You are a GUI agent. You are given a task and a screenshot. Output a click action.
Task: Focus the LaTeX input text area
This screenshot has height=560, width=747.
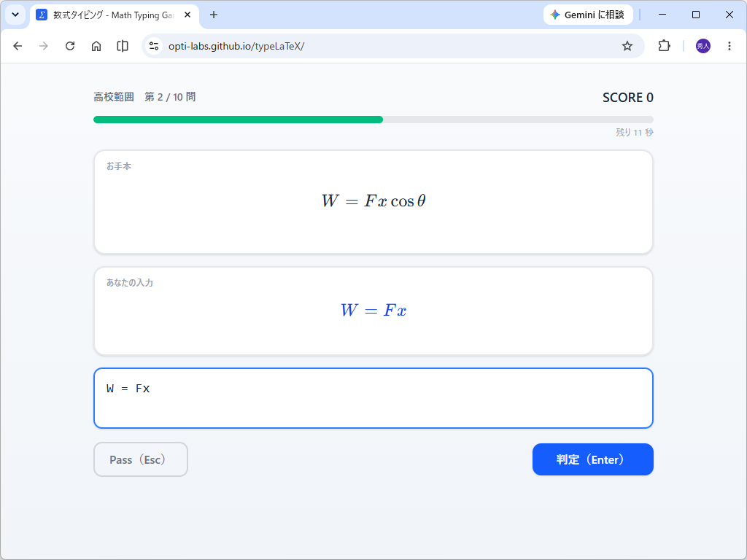point(373,398)
